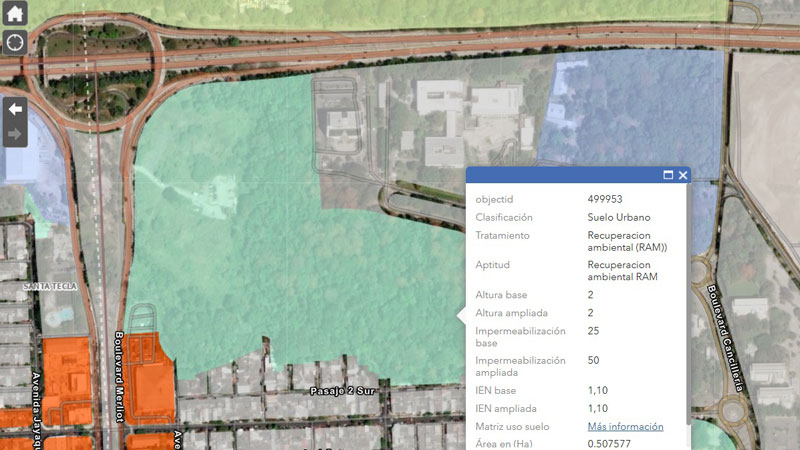Go back to previous map extent
The image size is (800, 450).
click(x=15, y=108)
